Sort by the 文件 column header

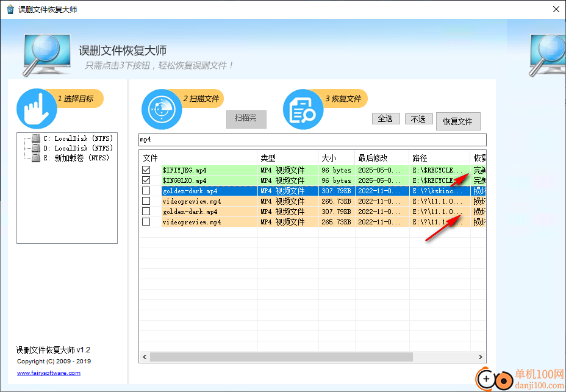point(198,158)
